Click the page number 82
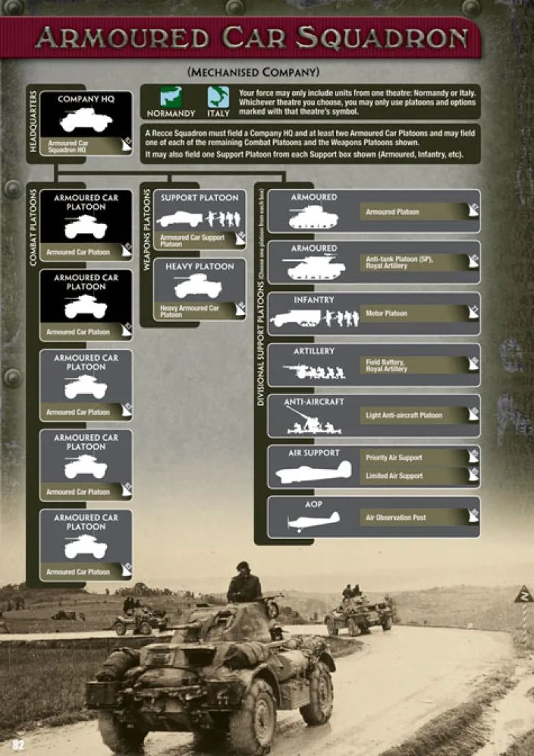The image size is (534, 756). coord(18,744)
